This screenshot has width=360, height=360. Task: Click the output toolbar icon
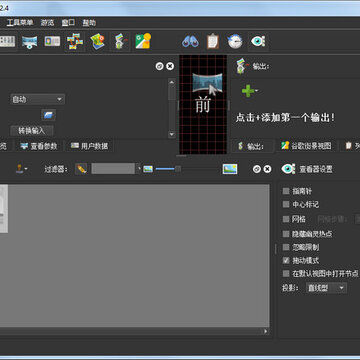pyautogui.click(x=120, y=42)
